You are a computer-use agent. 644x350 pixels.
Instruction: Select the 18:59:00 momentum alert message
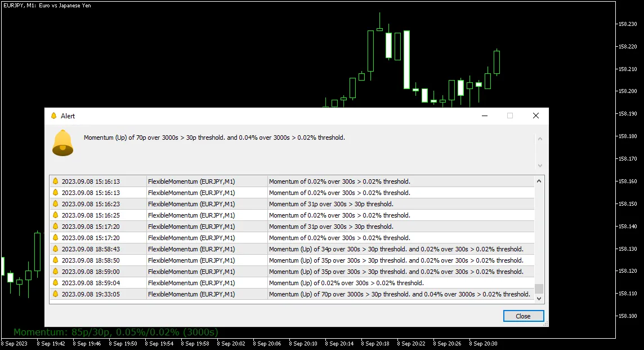[x=396, y=272]
